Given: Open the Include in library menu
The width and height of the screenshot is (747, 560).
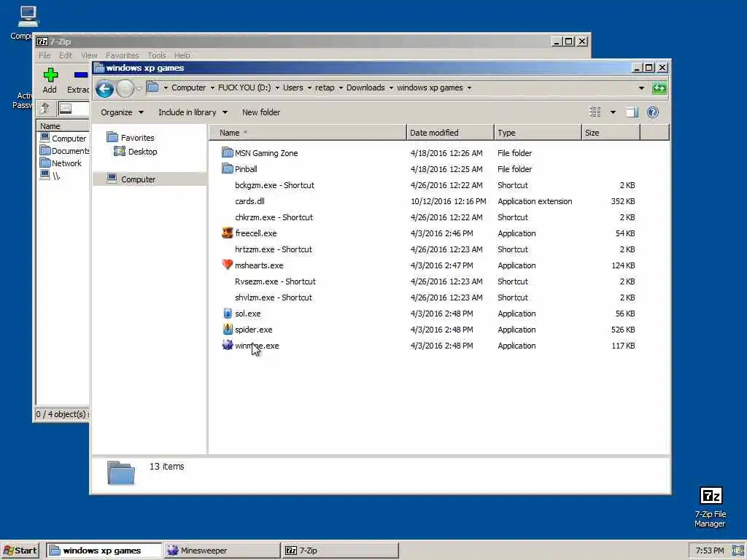Looking at the screenshot, I should click(193, 112).
